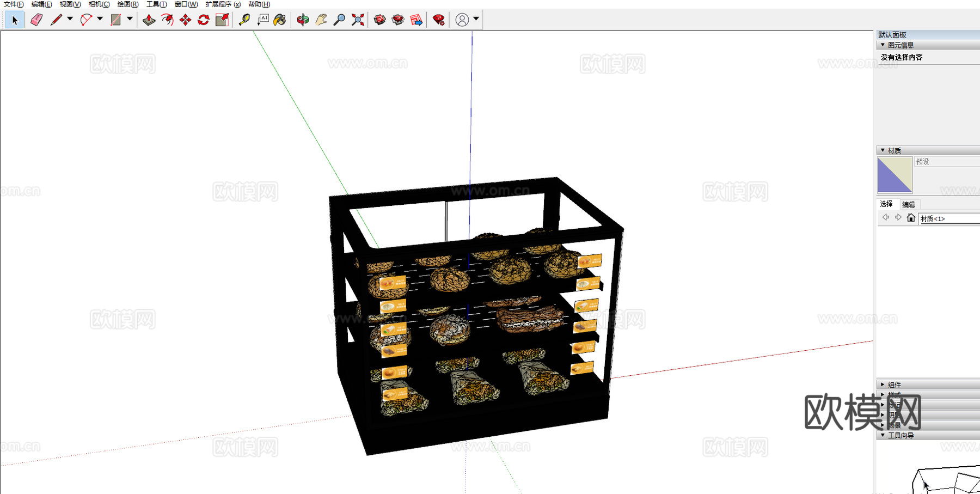The height and width of the screenshot is (494, 980).
Task: Click the user account sign-in icon
Action: 462,20
